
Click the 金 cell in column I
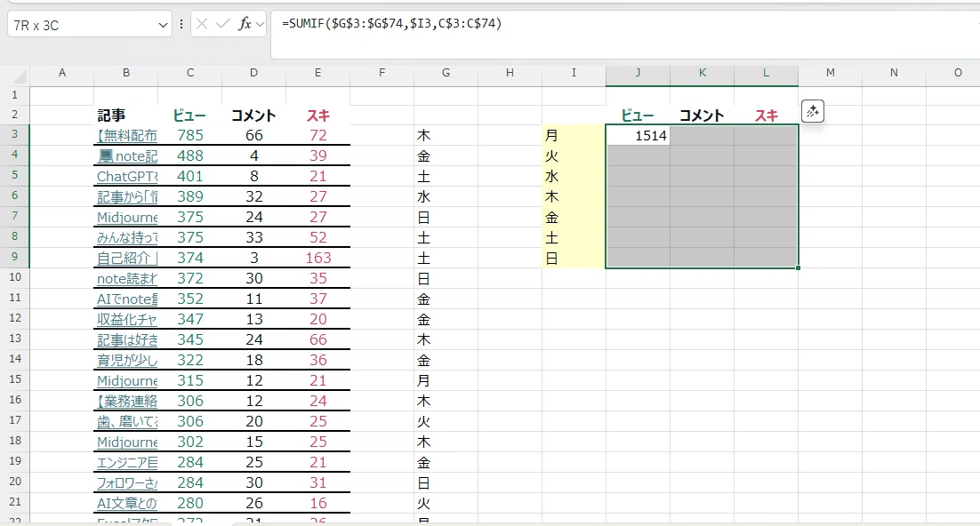(x=574, y=218)
